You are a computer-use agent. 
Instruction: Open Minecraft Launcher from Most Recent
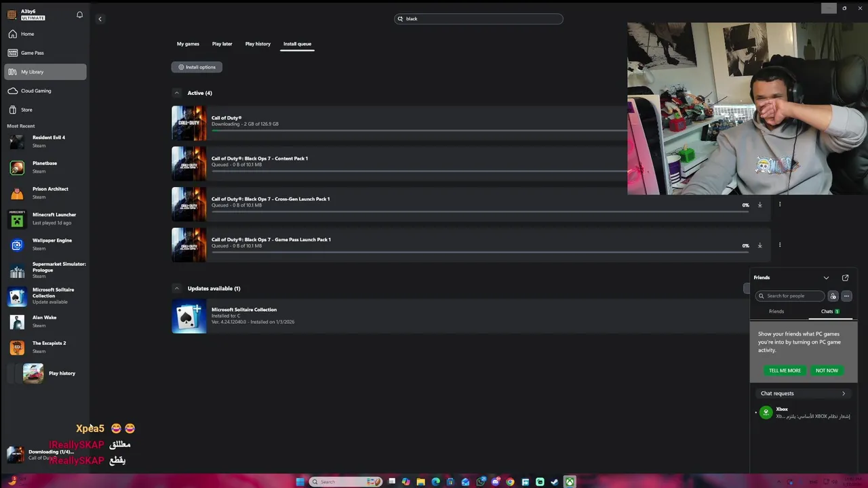[45, 219]
